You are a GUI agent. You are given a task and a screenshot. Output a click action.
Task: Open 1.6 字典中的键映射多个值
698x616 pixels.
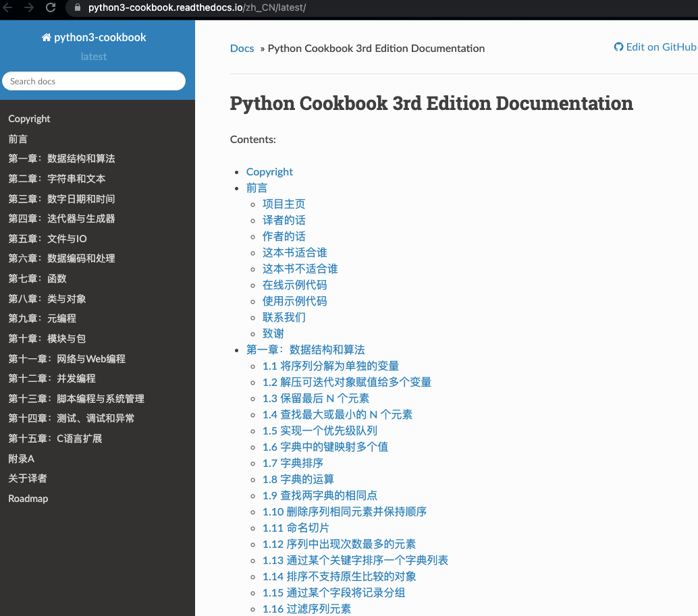[x=325, y=447]
